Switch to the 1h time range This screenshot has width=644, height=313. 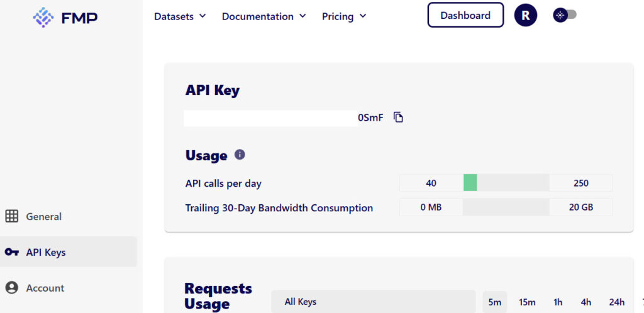(558, 302)
